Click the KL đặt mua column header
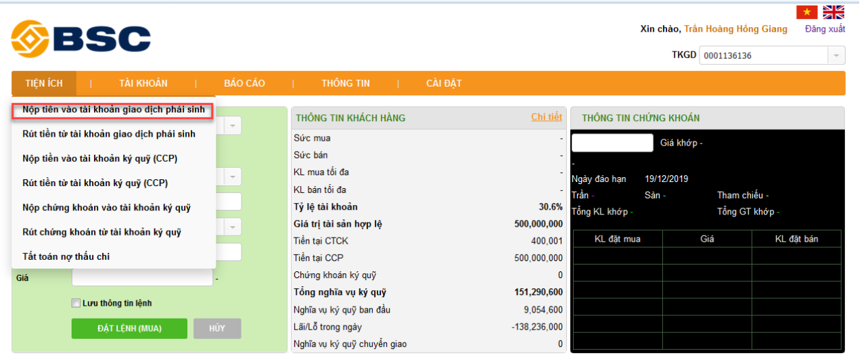868x362 pixels. (617, 239)
